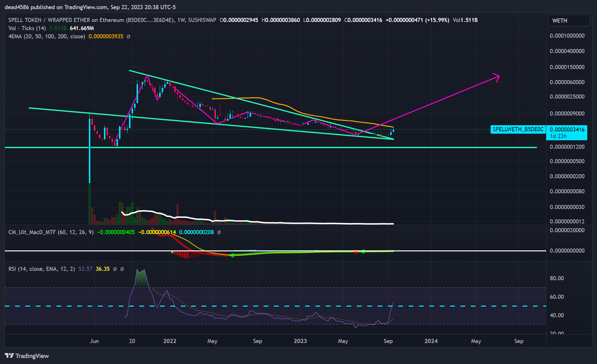The image size is (597, 364).
Task: Click the 0.0001000000 price axis label
Action: coord(567,36)
